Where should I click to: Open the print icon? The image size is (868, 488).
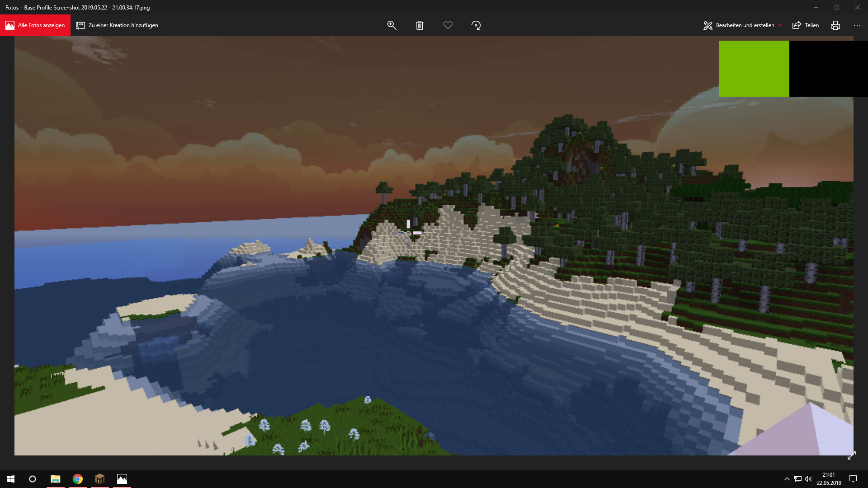835,25
